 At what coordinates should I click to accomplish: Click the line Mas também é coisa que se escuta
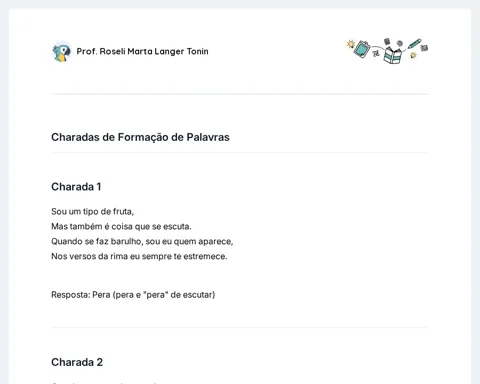[x=121, y=226]
